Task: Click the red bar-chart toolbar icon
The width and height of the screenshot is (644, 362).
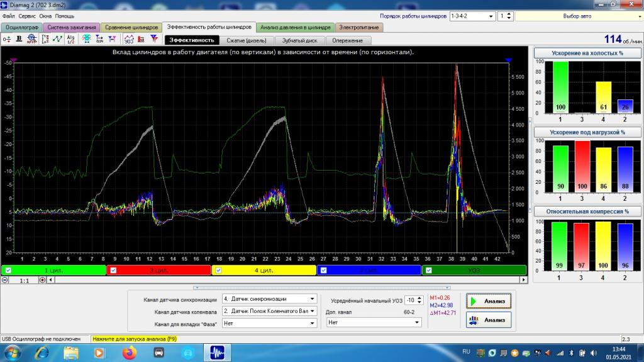Action: pos(142,39)
